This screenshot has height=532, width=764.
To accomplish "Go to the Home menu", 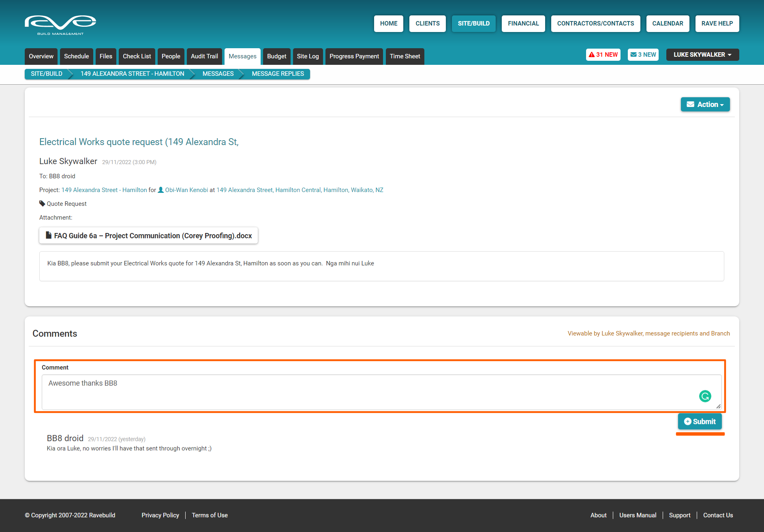I will click(389, 24).
